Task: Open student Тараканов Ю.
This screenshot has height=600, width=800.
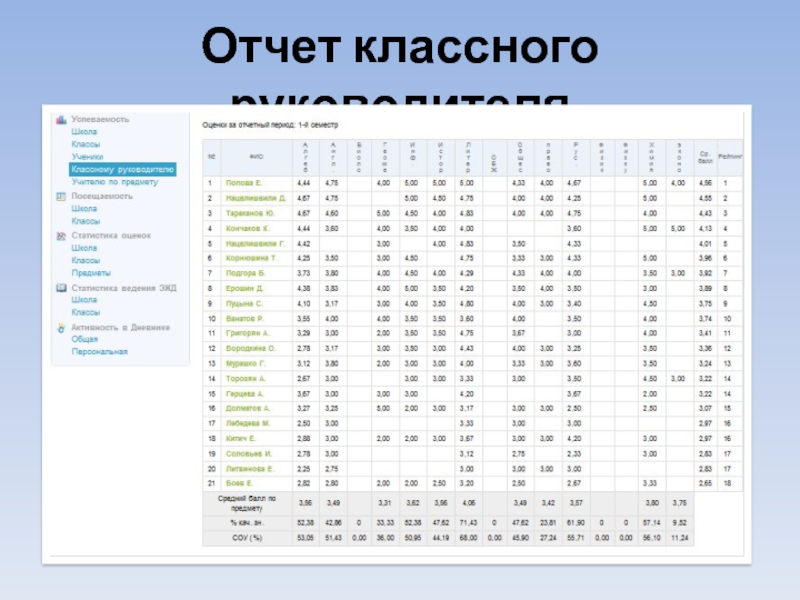Action: point(250,213)
